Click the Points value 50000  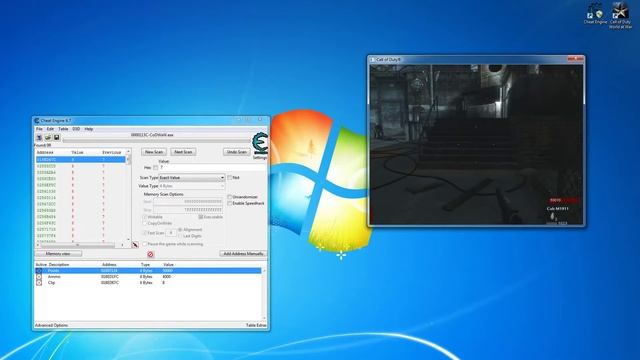[x=167, y=271]
